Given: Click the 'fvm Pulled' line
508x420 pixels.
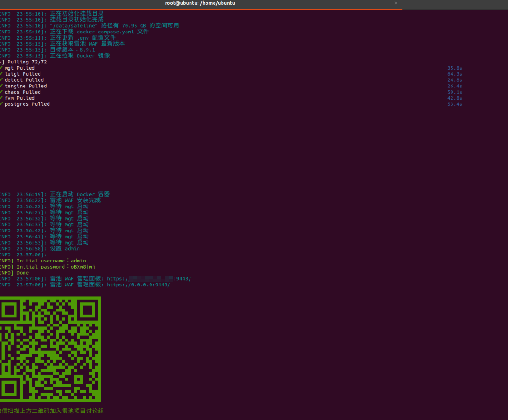Looking at the screenshot, I should tap(17, 98).
